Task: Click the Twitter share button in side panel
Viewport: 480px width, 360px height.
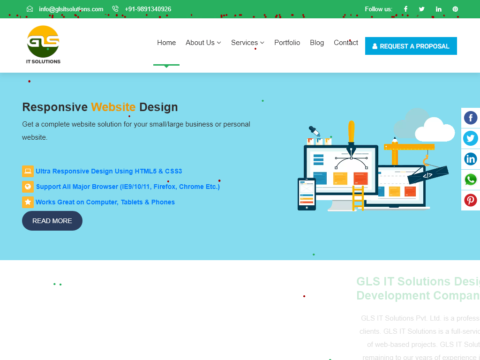Action: 470,138
